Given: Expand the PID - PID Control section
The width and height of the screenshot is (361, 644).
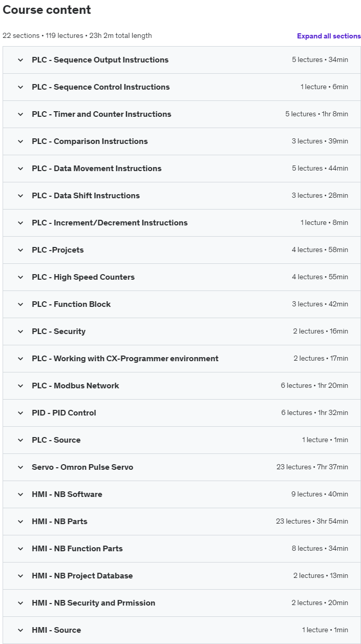Looking at the screenshot, I should [64, 413].
